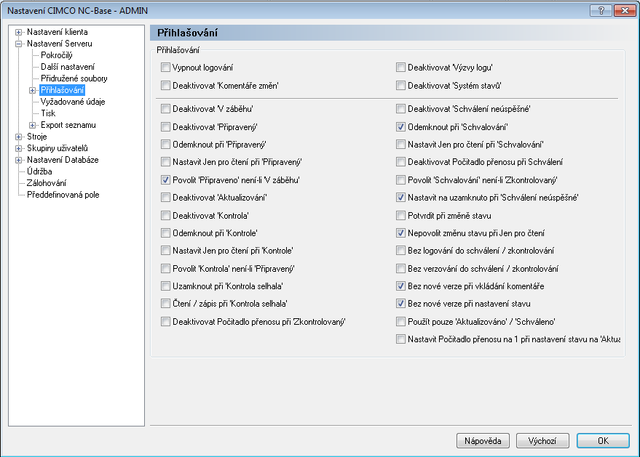Viewport: 640px width, 457px height.
Task: Uncheck Odemknout při 'Schvalování'
Action: tap(401, 127)
